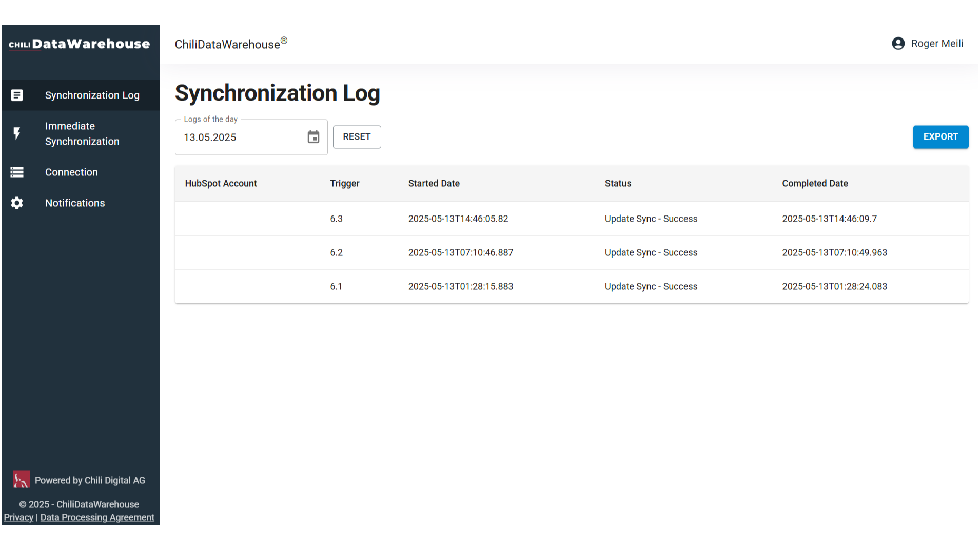Open the Synchronization Log page icon
980x551 pixels.
click(x=17, y=95)
